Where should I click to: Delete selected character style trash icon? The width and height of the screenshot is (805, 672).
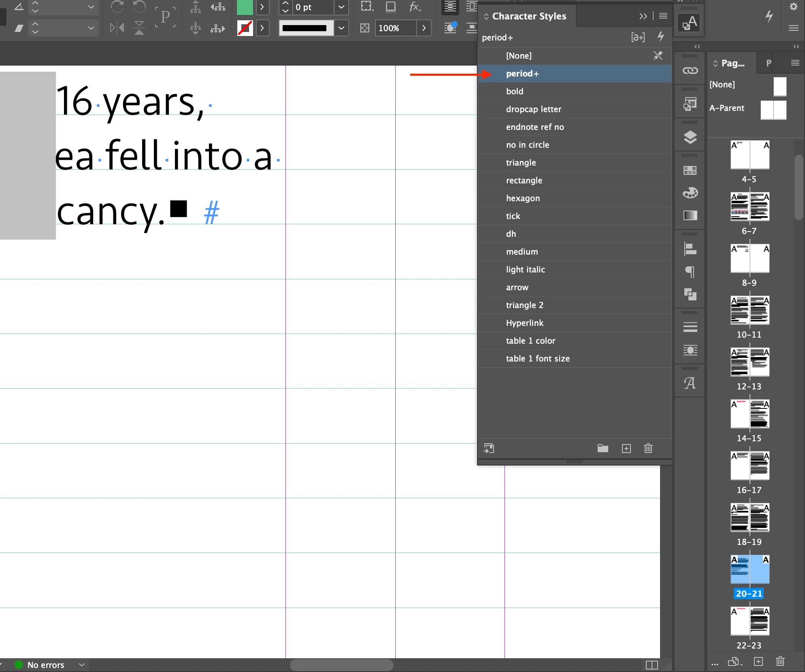pyautogui.click(x=648, y=449)
